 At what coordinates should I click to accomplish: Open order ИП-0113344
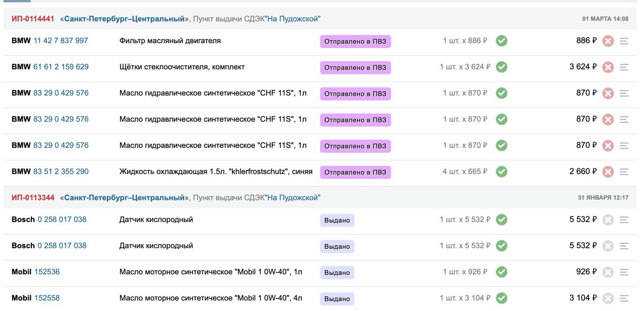click(33, 198)
